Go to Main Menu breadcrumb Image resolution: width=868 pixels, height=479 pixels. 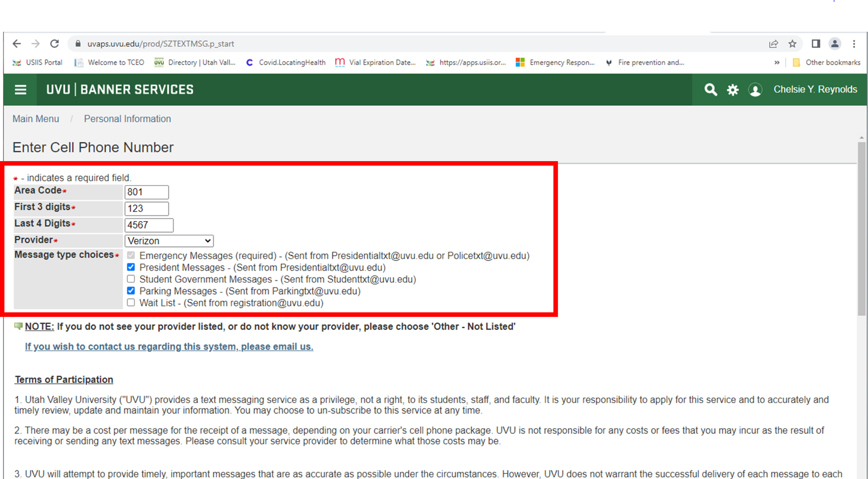pos(36,119)
